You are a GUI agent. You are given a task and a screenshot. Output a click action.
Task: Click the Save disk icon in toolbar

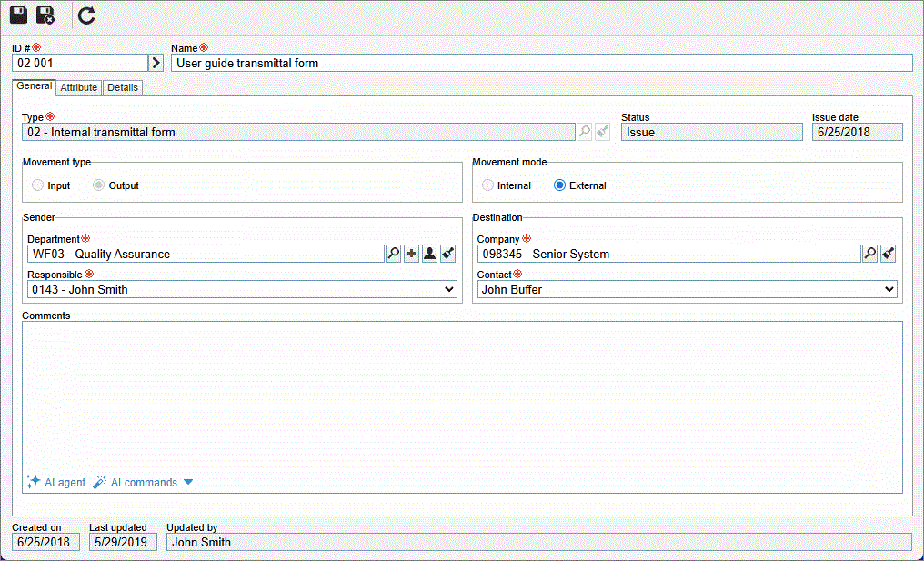pos(18,15)
